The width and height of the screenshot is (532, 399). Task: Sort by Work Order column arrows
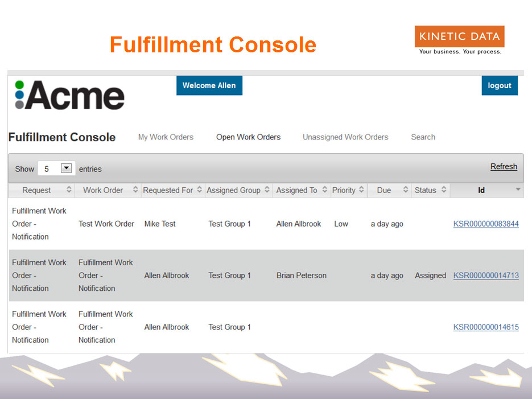pyautogui.click(x=135, y=190)
